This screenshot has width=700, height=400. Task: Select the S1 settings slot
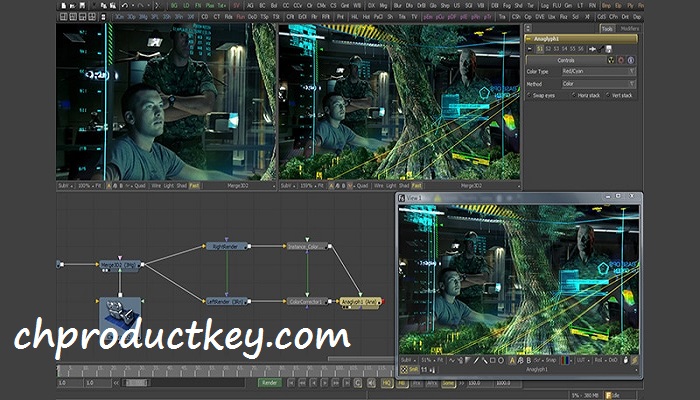(540, 49)
